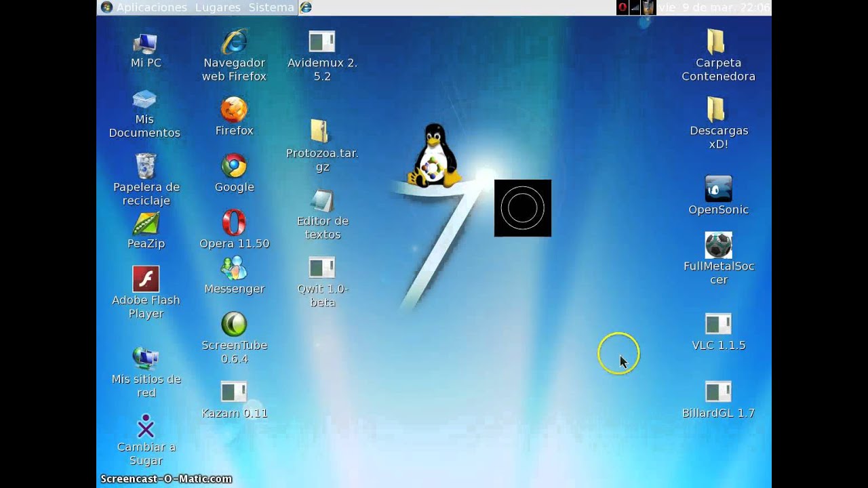868x488 pixels.
Task: Open the VLC 1.1.5 launcher
Action: 718,324
